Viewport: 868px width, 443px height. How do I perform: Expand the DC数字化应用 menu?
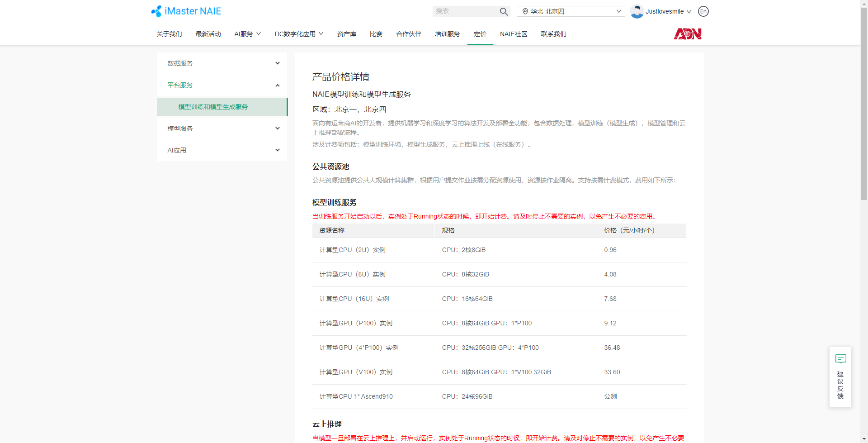pyautogui.click(x=299, y=34)
